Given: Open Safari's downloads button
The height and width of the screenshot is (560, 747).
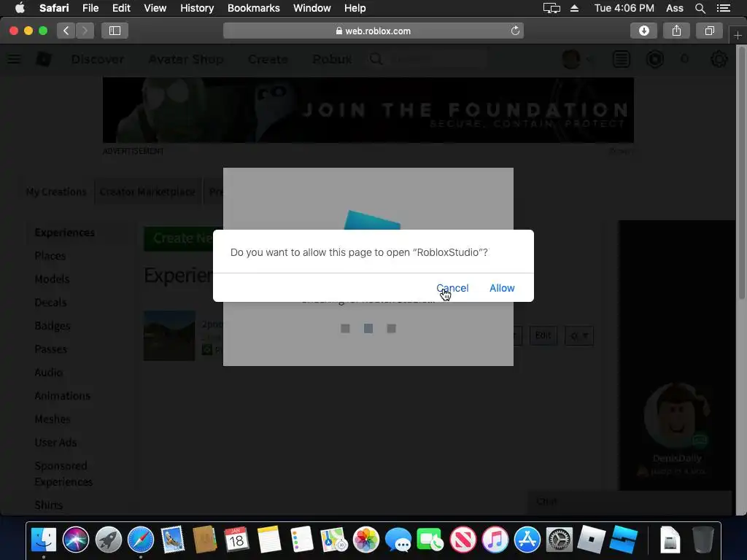Looking at the screenshot, I should 643,31.
